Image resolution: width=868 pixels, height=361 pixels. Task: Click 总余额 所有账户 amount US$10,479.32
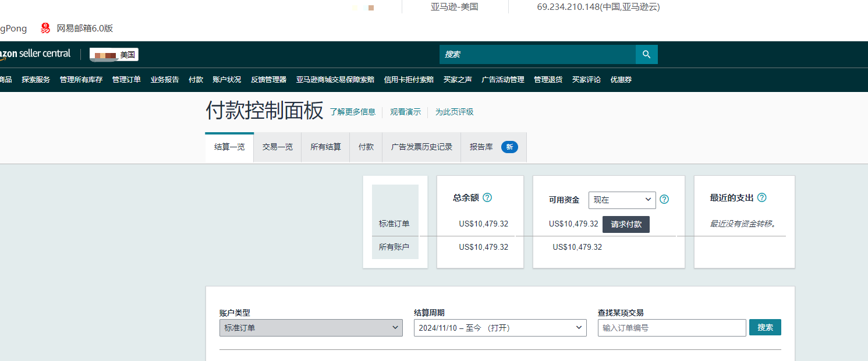[x=483, y=247]
